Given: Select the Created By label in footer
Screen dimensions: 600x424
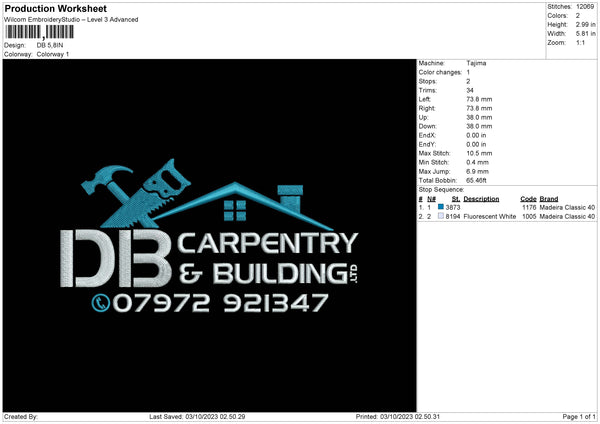Looking at the screenshot, I should (x=21, y=416).
